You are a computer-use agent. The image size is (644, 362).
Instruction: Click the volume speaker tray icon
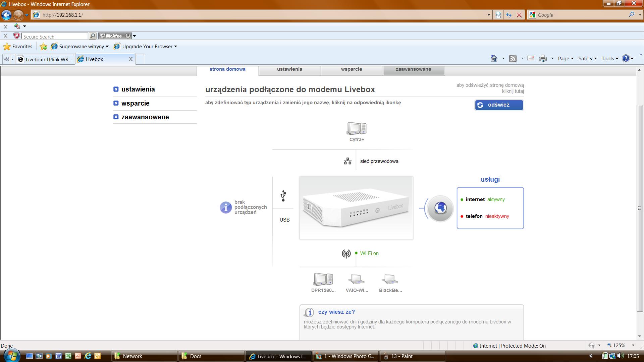click(x=620, y=356)
